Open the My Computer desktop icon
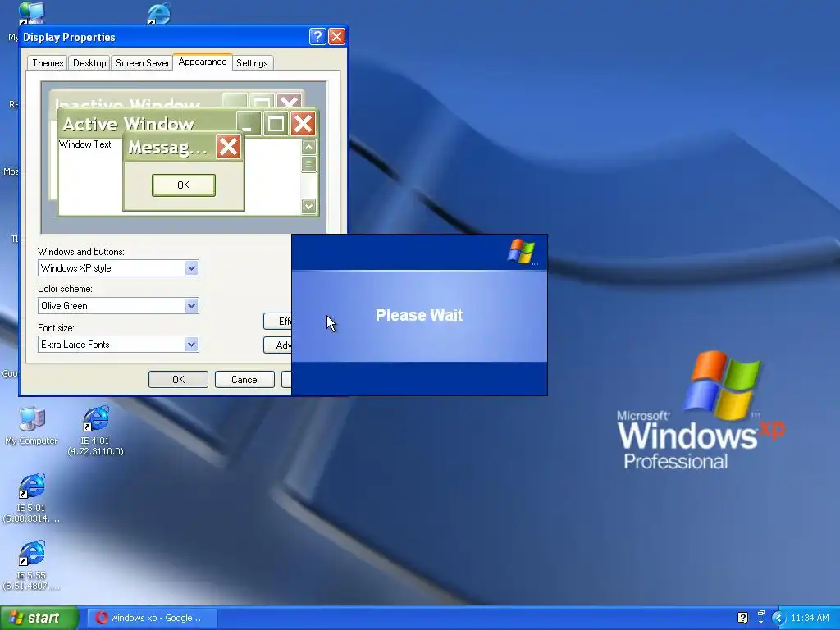Viewport: 840px width, 630px height. pos(32,426)
